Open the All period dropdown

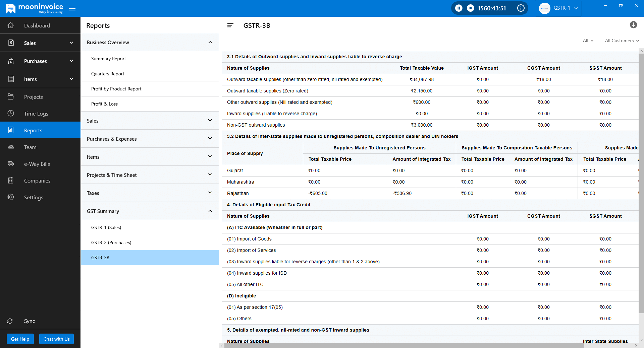(588, 41)
